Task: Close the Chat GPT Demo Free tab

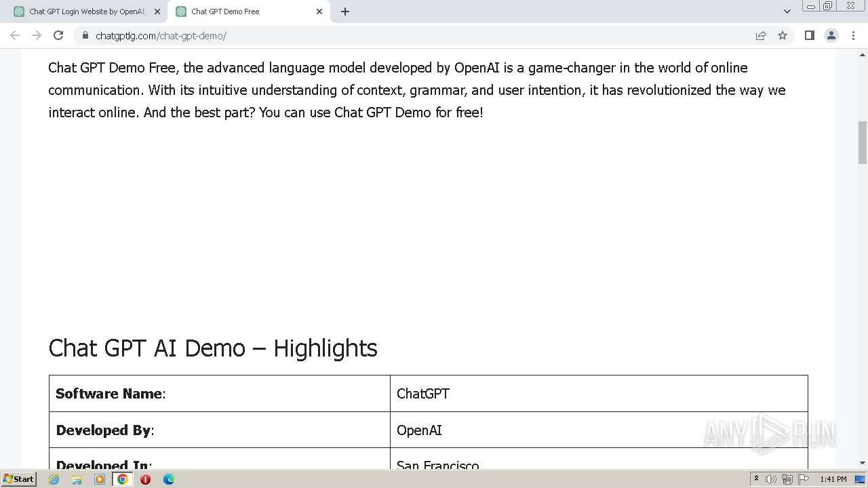Action: click(319, 12)
